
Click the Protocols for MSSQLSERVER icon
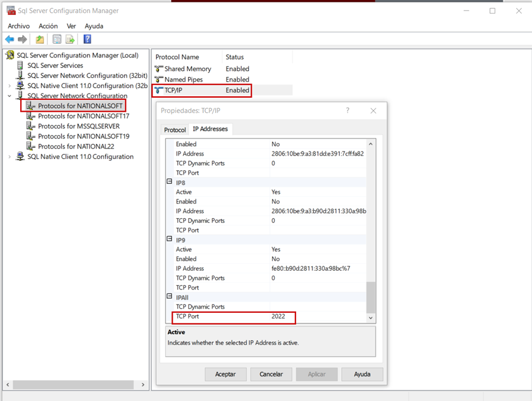coord(31,127)
